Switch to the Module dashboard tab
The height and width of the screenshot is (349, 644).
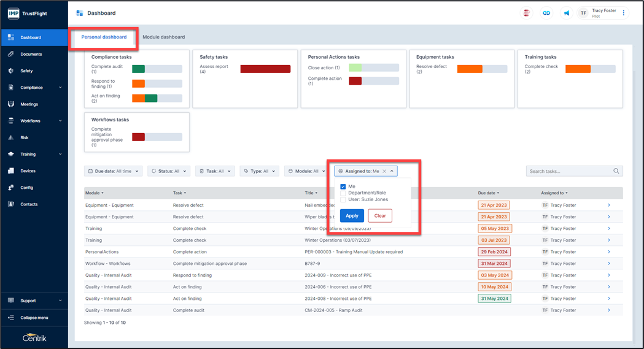(x=163, y=37)
